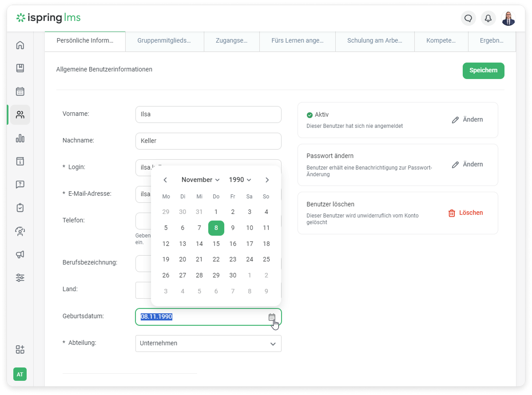Switch to the Schulung am Arbe… tab
Screen dimensions: 532x395
tap(374, 40)
